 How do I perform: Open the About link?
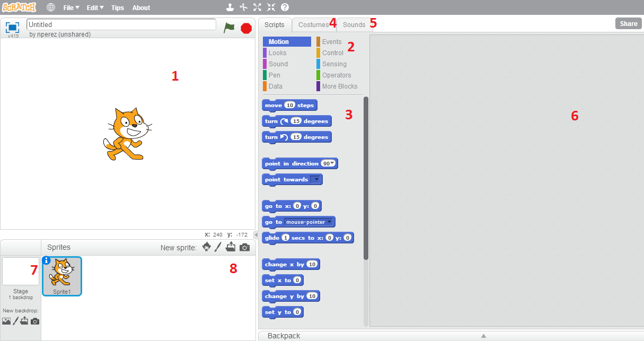pyautogui.click(x=141, y=8)
